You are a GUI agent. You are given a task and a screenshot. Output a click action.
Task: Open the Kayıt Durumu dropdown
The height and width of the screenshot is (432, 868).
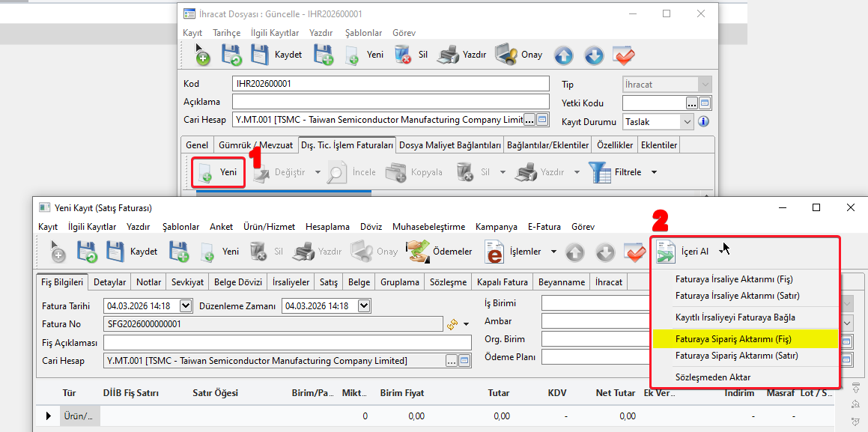click(x=687, y=121)
